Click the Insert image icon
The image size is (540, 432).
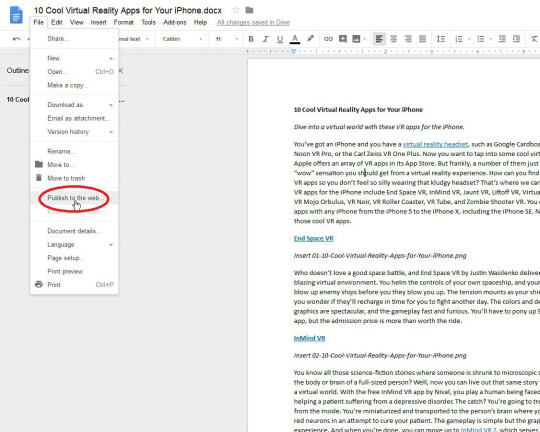point(356,39)
